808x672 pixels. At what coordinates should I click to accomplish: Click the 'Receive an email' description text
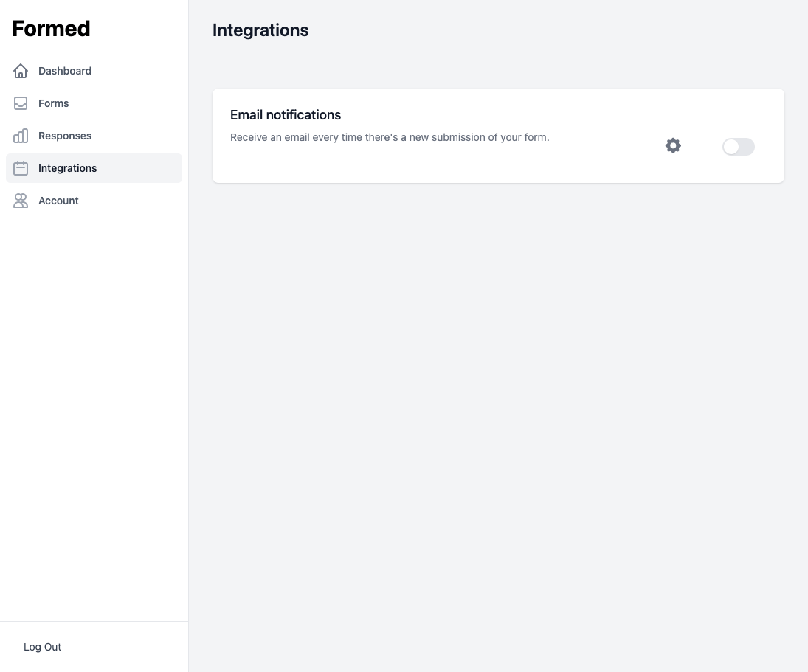pos(390,137)
